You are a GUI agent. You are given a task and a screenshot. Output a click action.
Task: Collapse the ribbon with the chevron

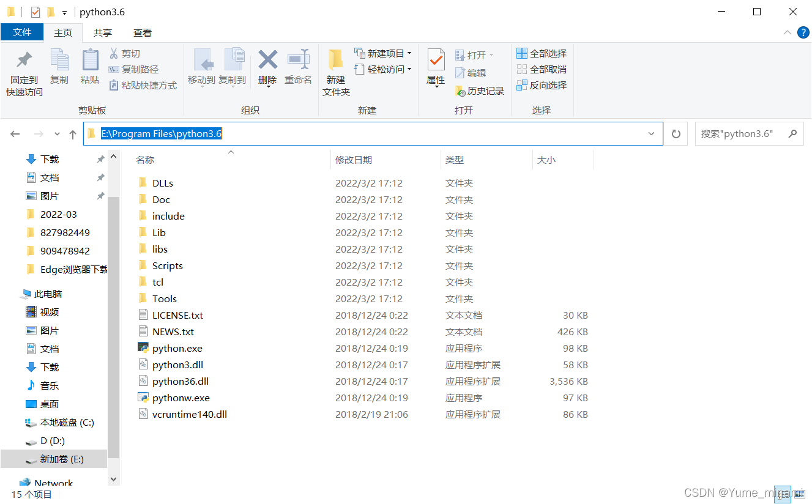pos(788,32)
